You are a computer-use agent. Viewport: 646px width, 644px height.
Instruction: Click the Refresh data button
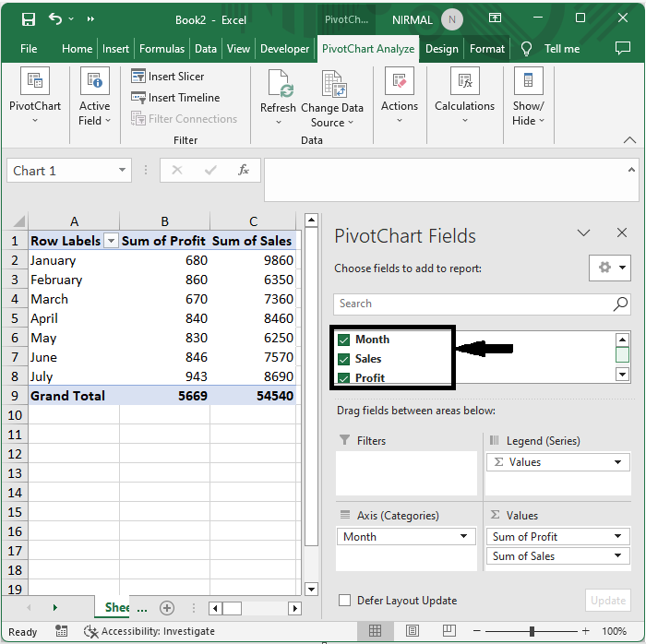278,97
